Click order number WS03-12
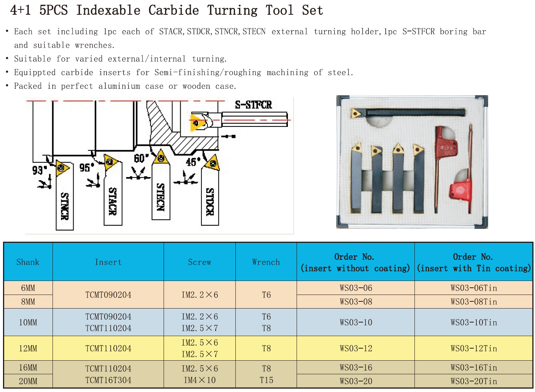This screenshot has height=392, width=535. click(356, 349)
